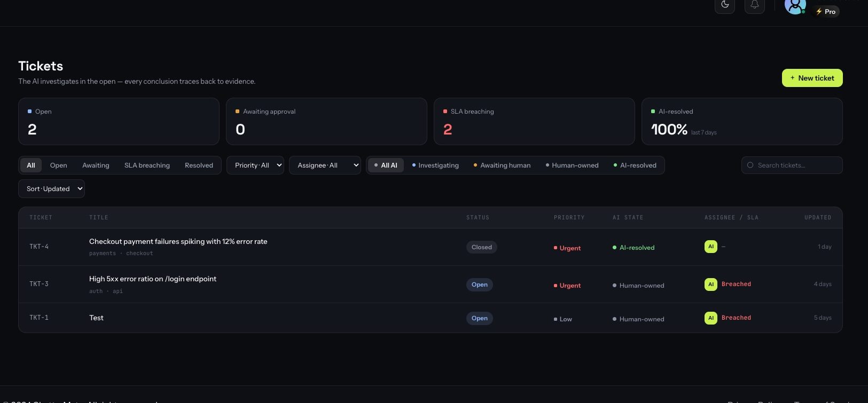Open the Assignee filter dropdown

point(325,165)
